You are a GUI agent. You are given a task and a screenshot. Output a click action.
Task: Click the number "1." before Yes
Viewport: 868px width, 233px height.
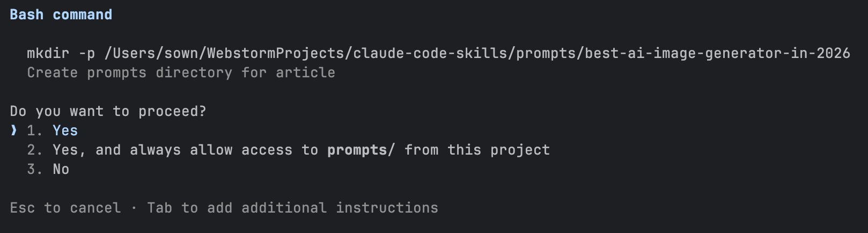[x=35, y=131]
